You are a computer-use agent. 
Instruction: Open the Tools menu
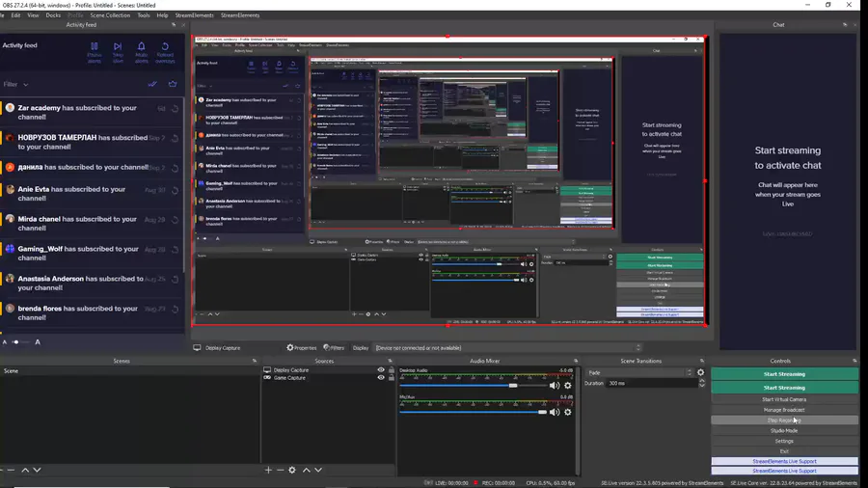144,15
